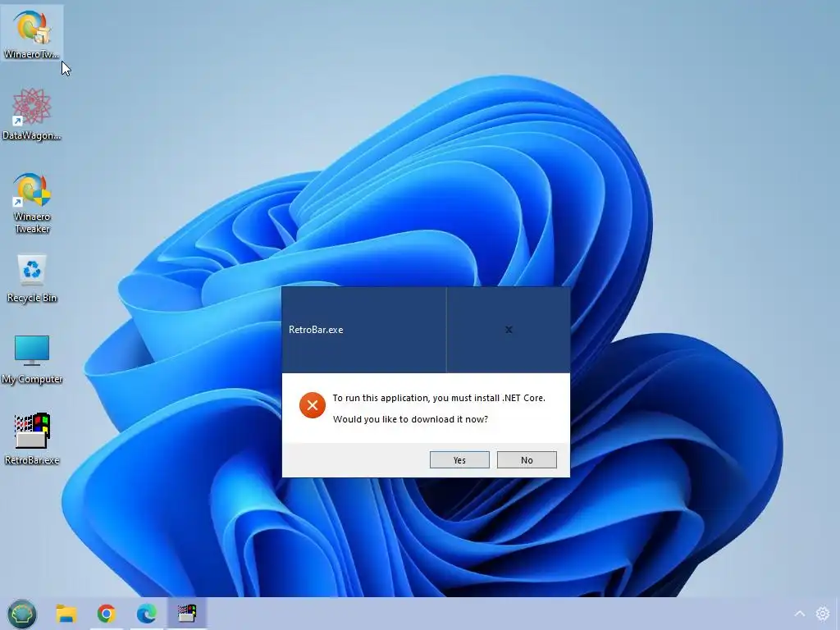Open the Start menu orb button
840x630 pixels.
22,614
